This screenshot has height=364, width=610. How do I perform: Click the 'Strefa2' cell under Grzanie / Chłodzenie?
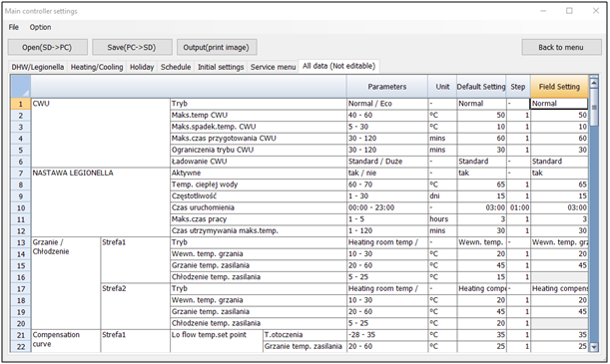(x=136, y=306)
